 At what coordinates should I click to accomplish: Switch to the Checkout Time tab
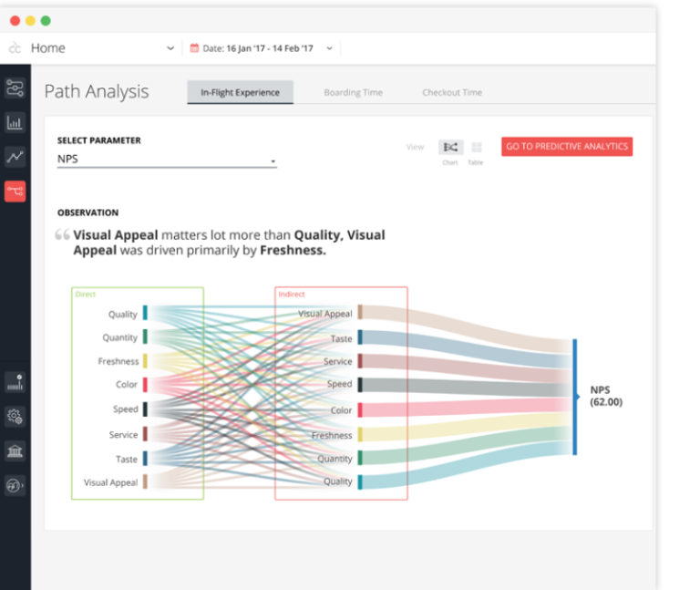[452, 92]
